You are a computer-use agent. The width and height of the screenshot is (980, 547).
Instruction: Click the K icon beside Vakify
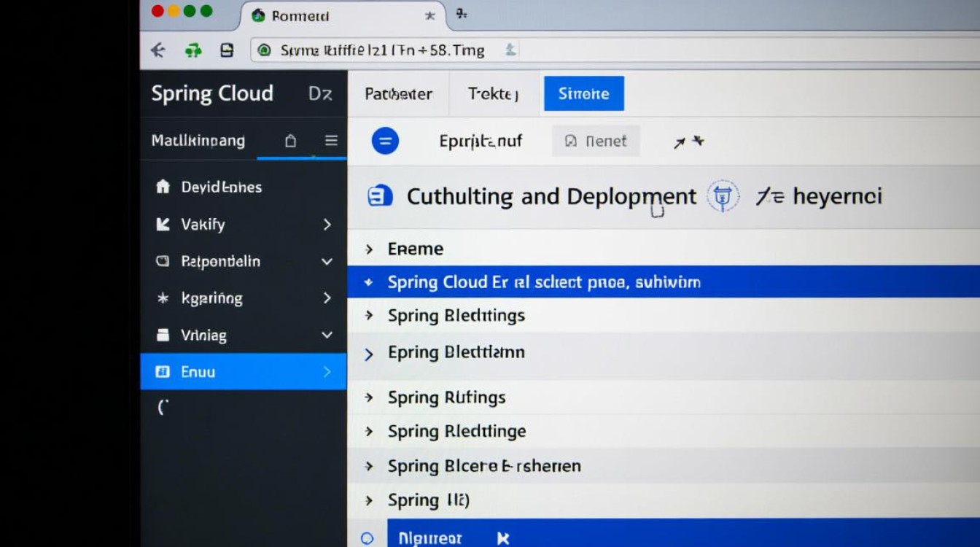coord(163,224)
